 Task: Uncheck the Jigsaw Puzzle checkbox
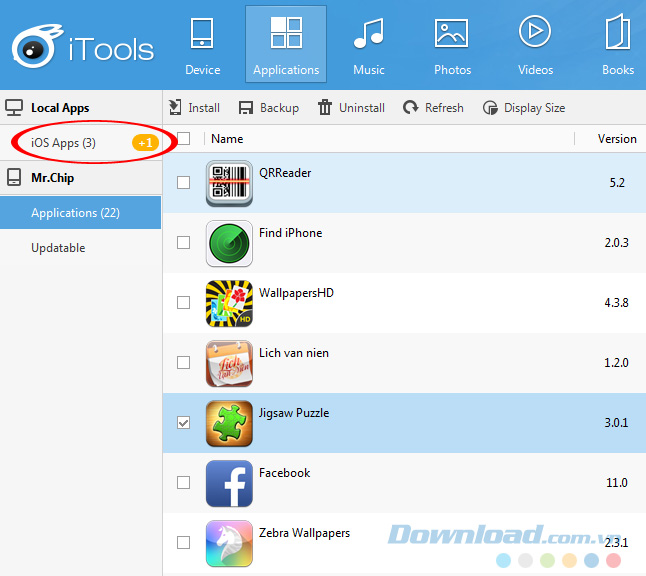point(183,423)
